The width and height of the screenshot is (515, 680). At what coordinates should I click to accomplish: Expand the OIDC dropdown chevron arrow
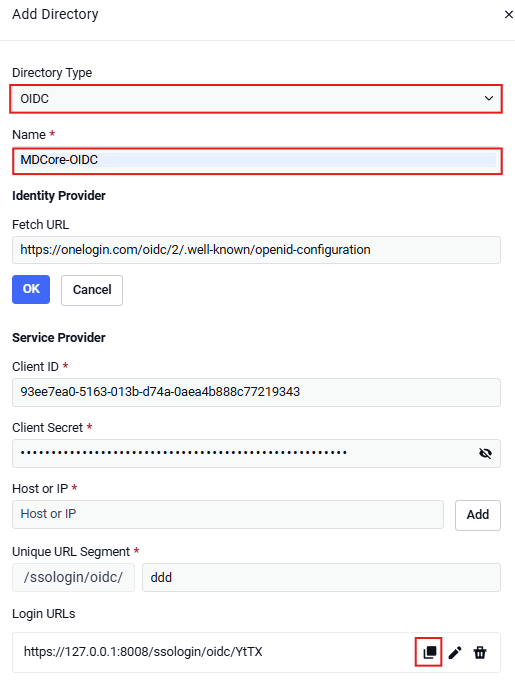[x=489, y=98]
